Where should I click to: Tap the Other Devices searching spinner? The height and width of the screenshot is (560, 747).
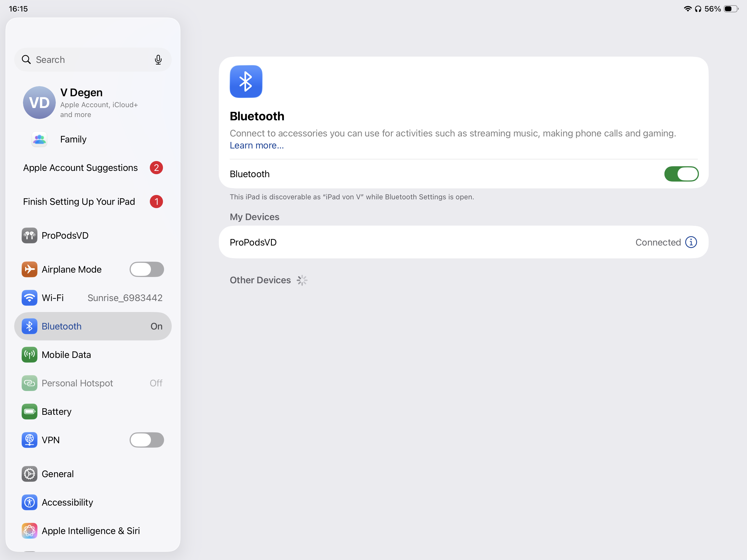point(302,280)
